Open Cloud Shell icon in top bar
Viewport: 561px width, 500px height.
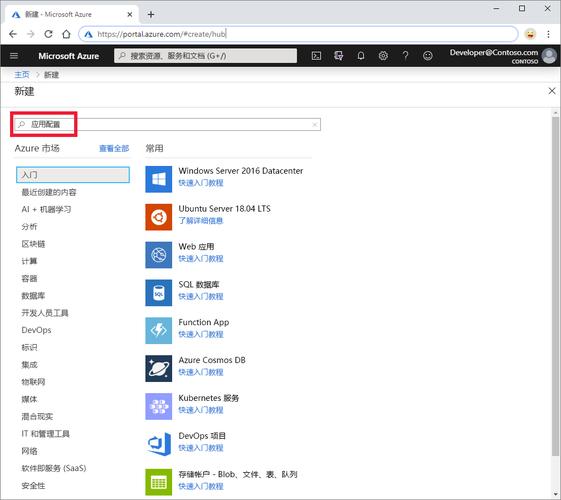point(316,56)
